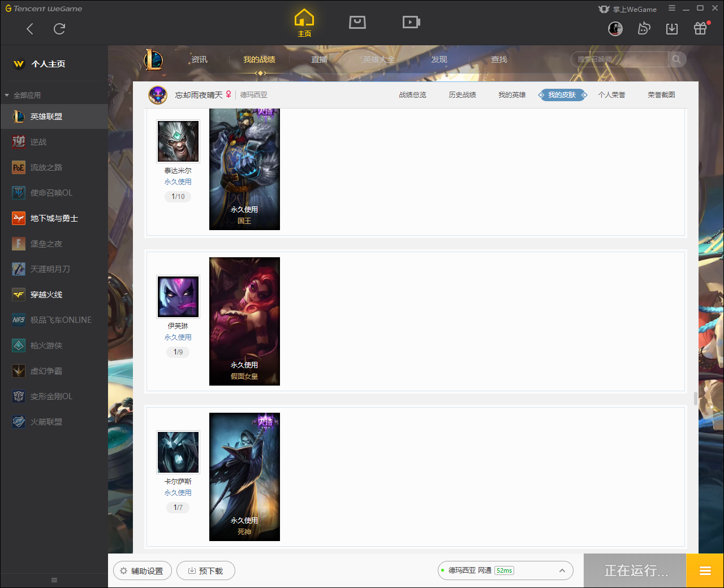724x588 pixels.
Task: Click the 搜索召唤师 search field
Action: pos(620,59)
